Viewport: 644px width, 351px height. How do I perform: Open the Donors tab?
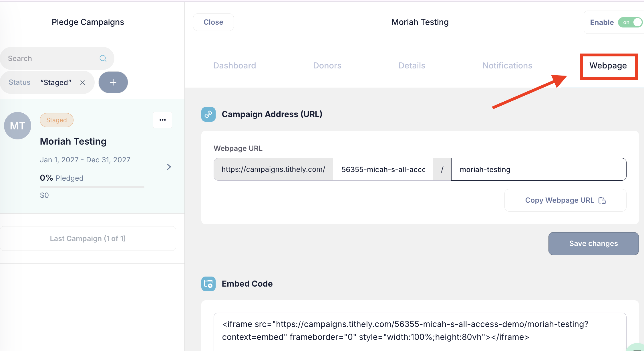click(x=327, y=66)
